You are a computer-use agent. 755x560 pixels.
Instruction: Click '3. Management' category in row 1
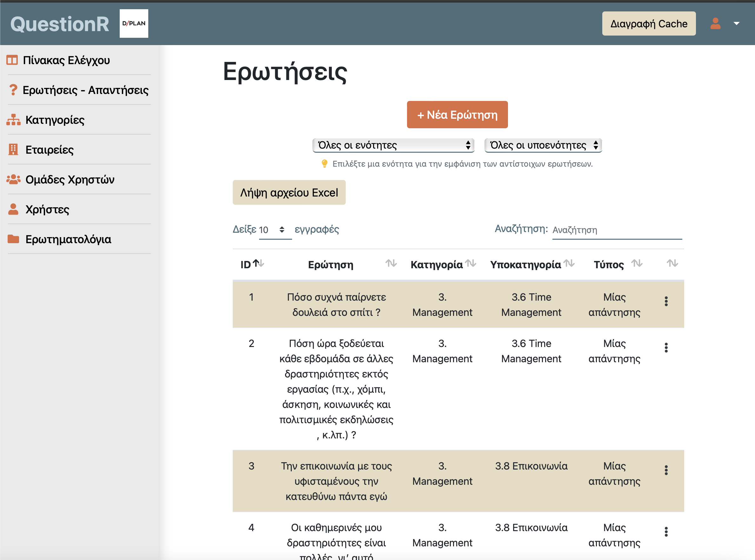coord(442,304)
